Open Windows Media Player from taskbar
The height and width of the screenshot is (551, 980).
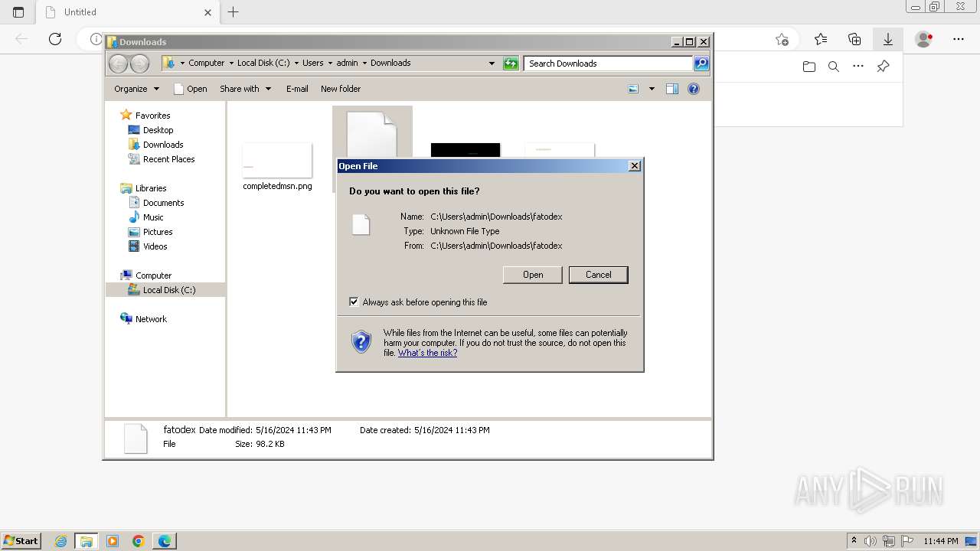pos(113,541)
